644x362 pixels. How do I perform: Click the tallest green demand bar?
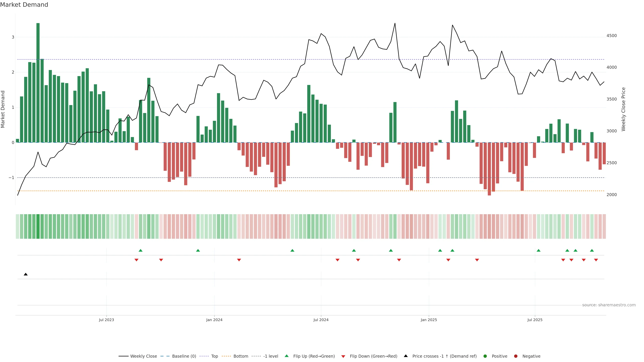click(38, 82)
